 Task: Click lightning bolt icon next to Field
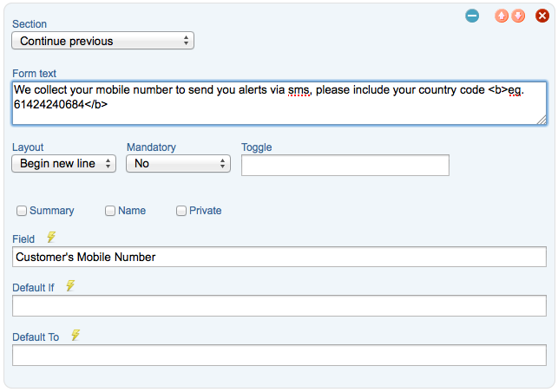51,238
